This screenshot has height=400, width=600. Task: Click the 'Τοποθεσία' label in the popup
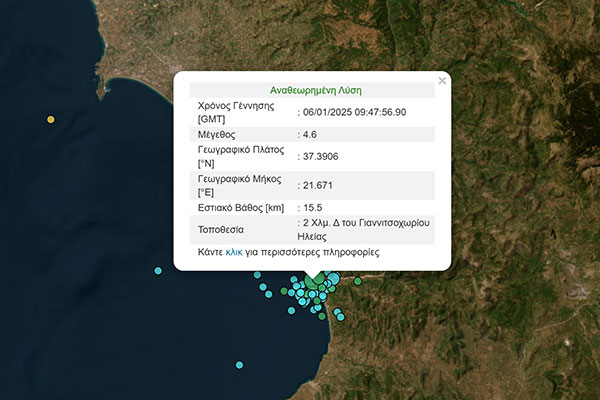pyautogui.click(x=225, y=229)
